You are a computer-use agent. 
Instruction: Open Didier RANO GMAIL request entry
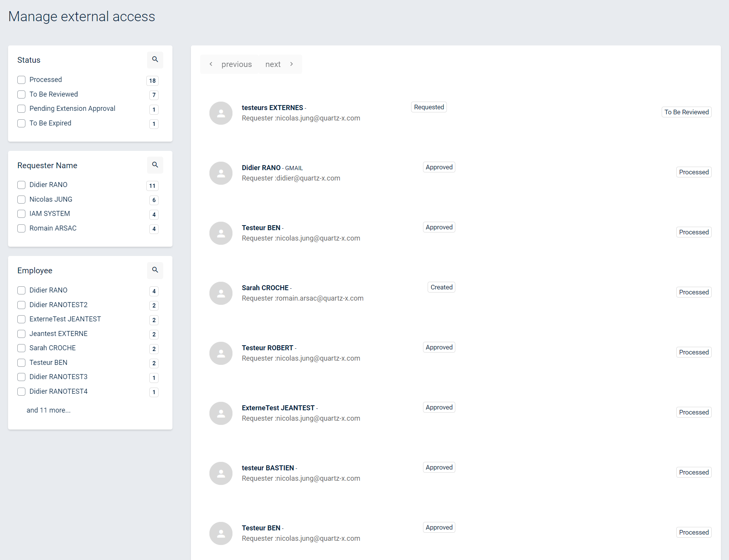261,168
